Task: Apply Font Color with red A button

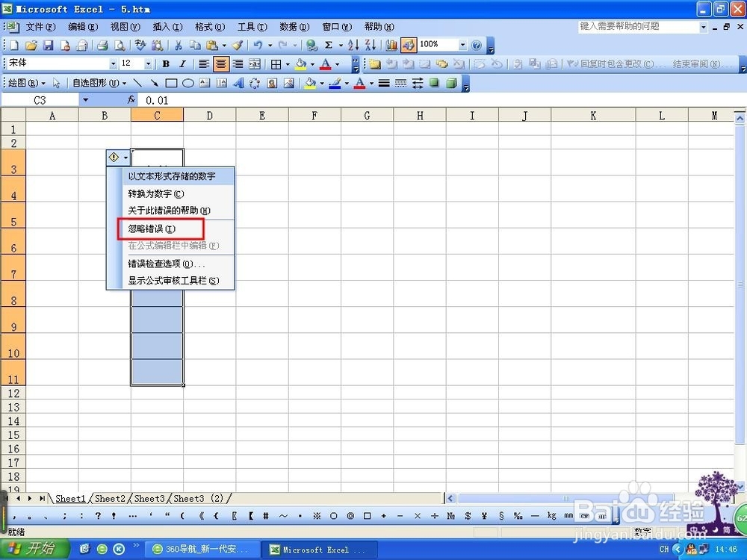Action: (326, 63)
